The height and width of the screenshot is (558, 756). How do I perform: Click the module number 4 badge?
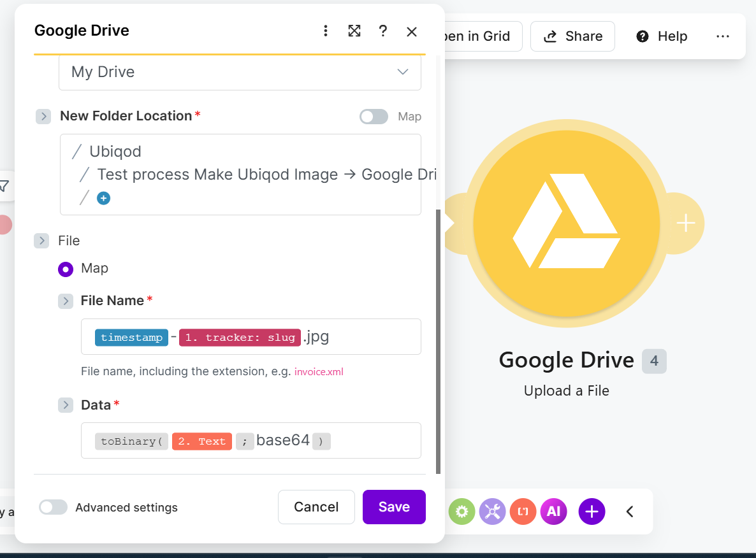click(x=654, y=361)
